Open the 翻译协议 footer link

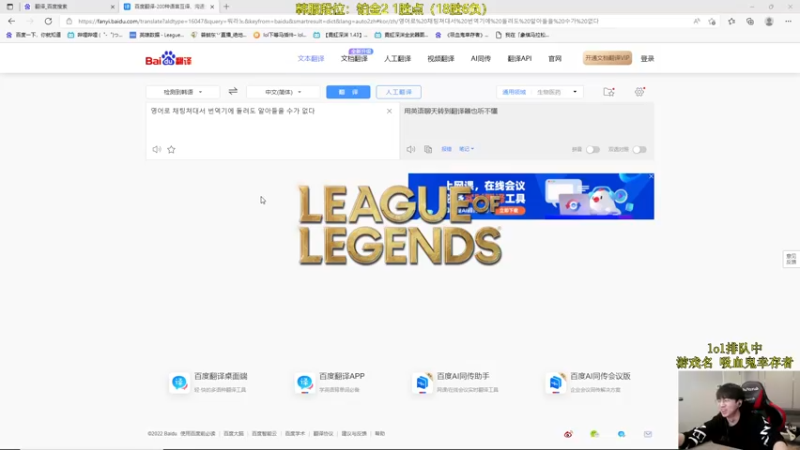pyautogui.click(x=323, y=434)
